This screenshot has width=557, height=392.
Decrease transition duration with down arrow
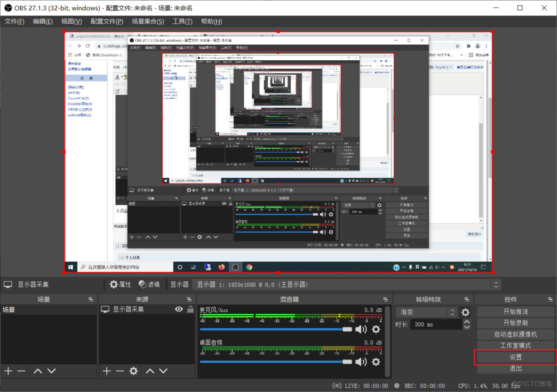(x=467, y=327)
